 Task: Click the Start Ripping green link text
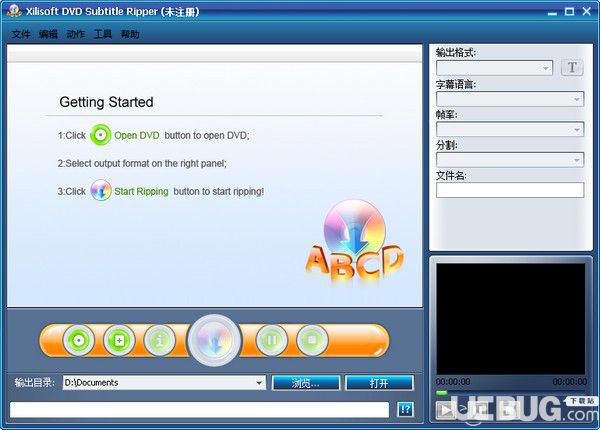141,191
